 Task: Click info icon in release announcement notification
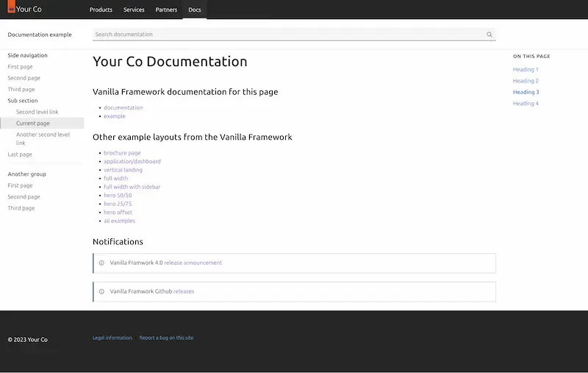coord(102,263)
